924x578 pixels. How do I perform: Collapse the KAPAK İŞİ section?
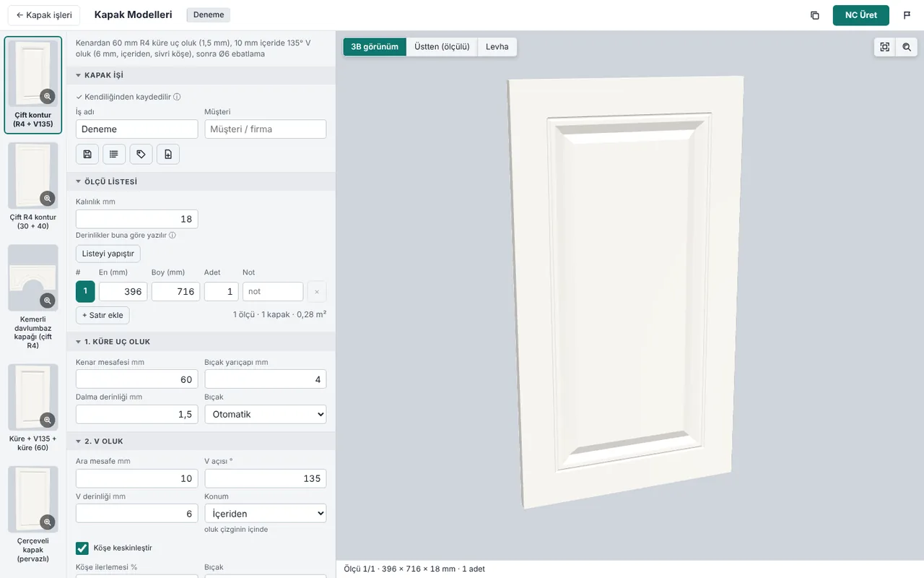point(201,75)
